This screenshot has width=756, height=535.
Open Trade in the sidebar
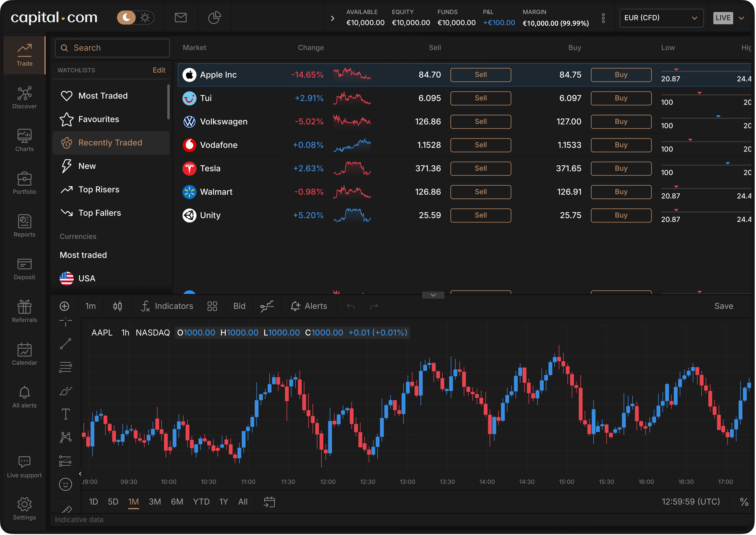point(25,55)
